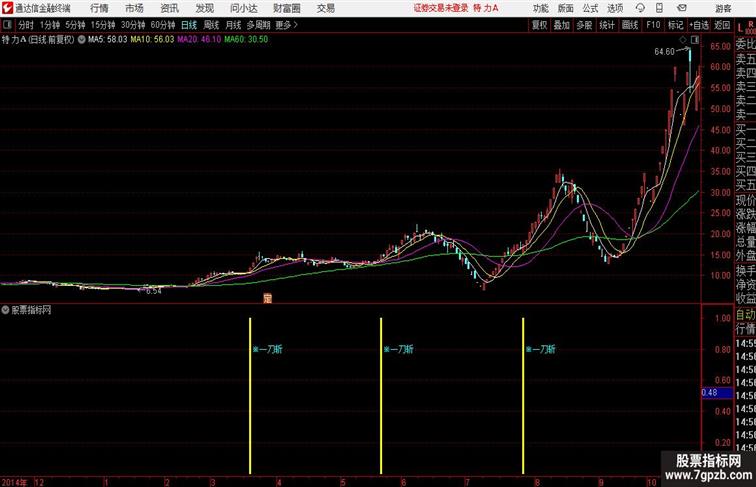
Task: Open the 选项 menu
Action: [x=615, y=8]
